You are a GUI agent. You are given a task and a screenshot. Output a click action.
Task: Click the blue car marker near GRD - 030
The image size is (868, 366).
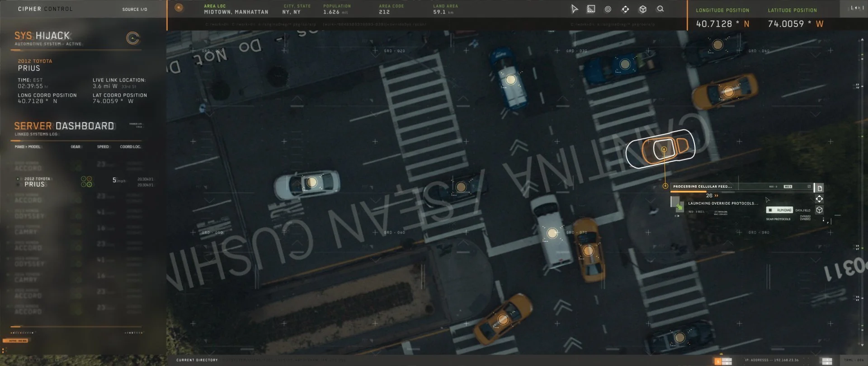click(625, 65)
